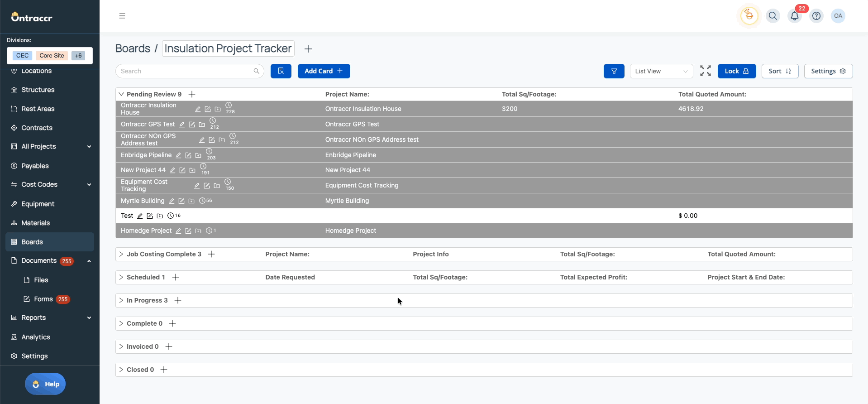Viewport: 868px width, 404px height.
Task: Open the List View dropdown
Action: point(662,71)
